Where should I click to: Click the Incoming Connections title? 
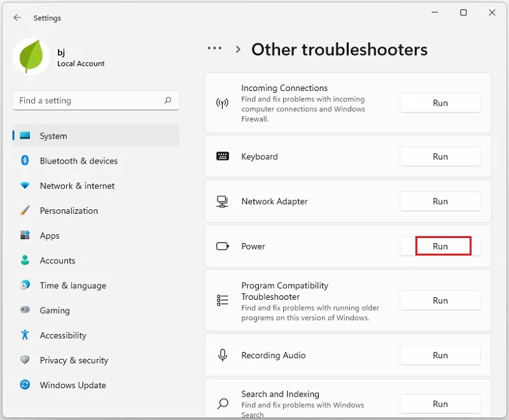[x=284, y=88]
